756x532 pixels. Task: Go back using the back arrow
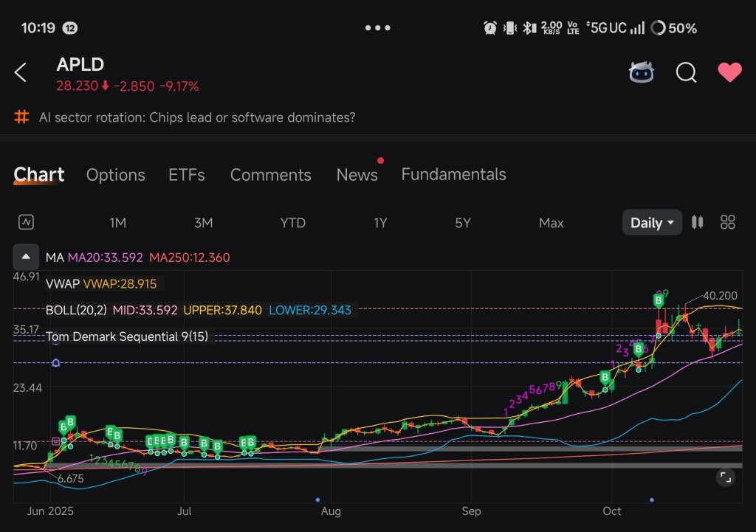pyautogui.click(x=21, y=72)
